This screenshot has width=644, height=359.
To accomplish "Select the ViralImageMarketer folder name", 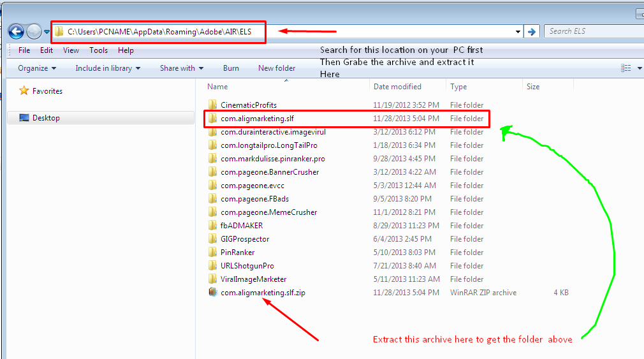I will [x=253, y=279].
